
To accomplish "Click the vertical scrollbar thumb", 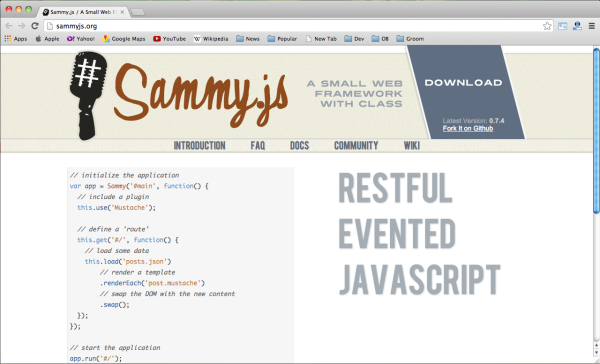I will click(x=596, y=131).
